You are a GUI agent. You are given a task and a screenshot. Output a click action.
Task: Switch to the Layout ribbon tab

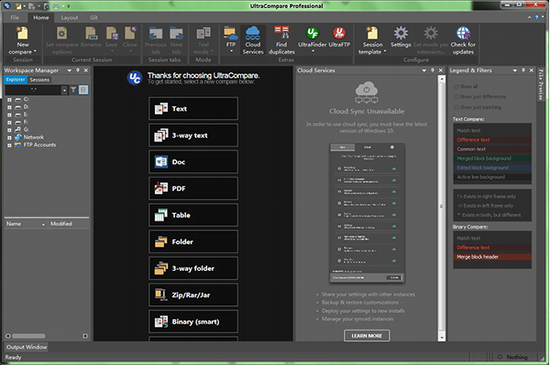(x=69, y=18)
